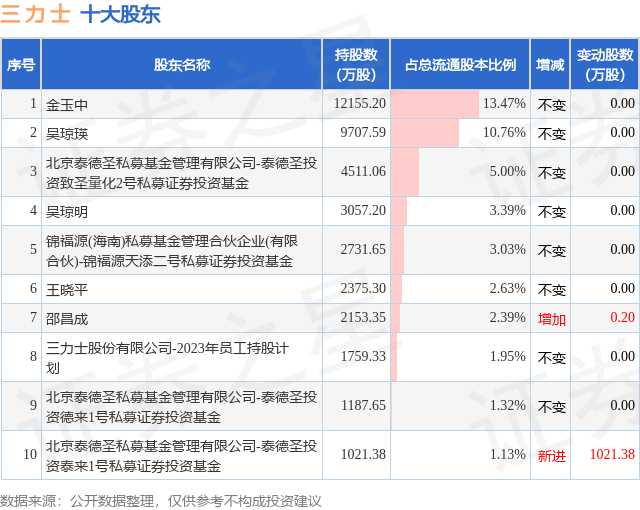640x510 pixels.
Task: Click holding value 2375.30
Action: click(x=363, y=288)
